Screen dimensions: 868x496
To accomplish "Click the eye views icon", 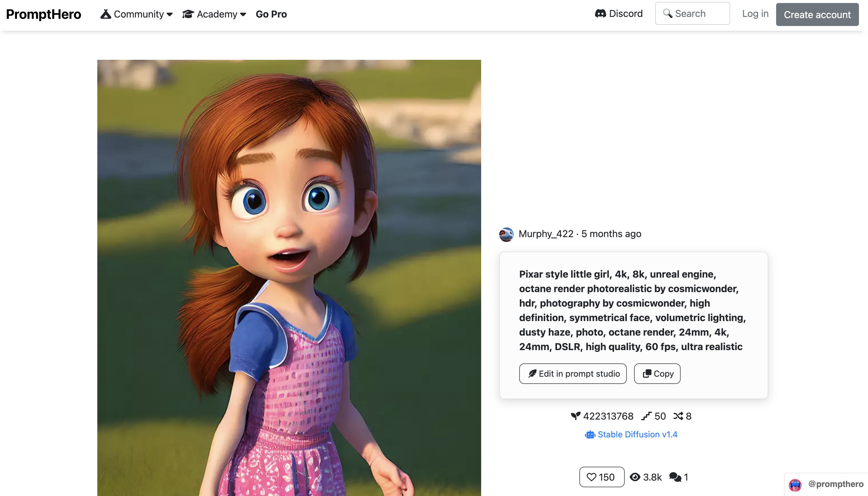I will tap(635, 477).
